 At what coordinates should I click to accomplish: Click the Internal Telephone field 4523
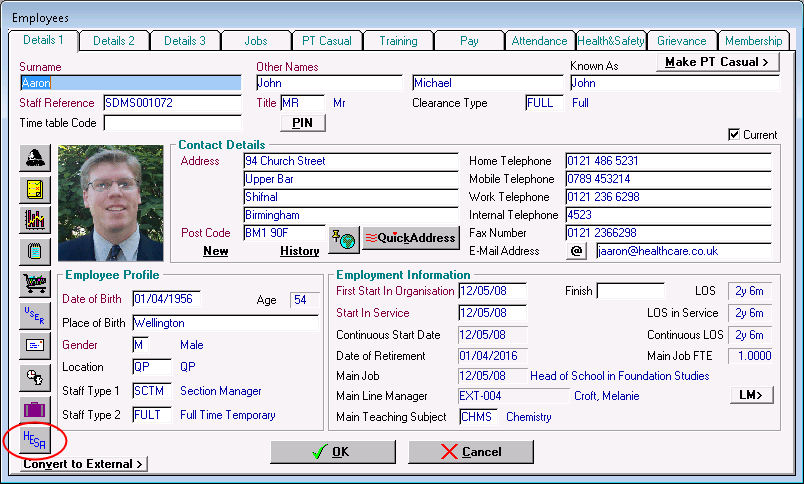[669, 215]
